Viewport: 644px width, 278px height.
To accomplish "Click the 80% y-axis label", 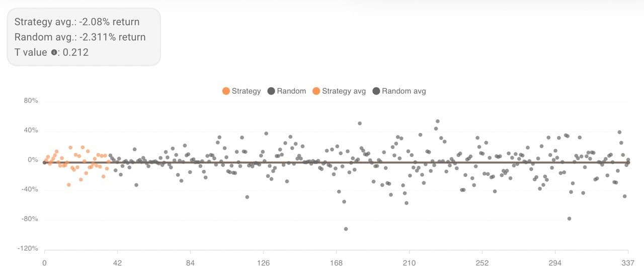I will click(31, 101).
